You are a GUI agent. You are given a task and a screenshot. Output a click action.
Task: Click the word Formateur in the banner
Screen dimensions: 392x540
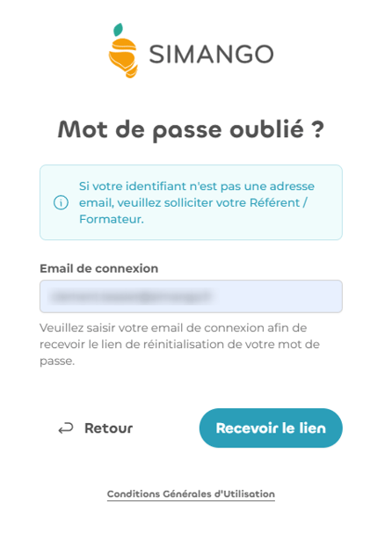tap(111, 219)
